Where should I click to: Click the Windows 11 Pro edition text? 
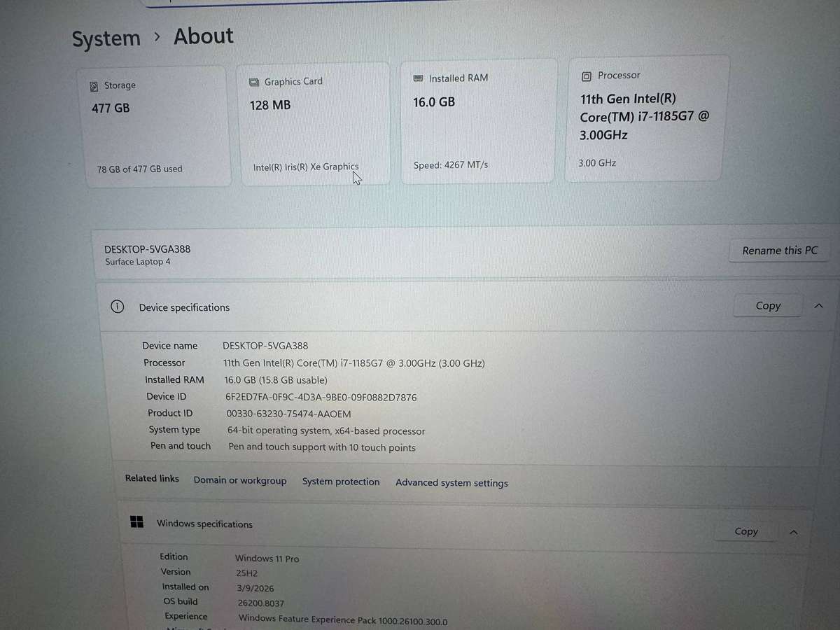coord(267,559)
